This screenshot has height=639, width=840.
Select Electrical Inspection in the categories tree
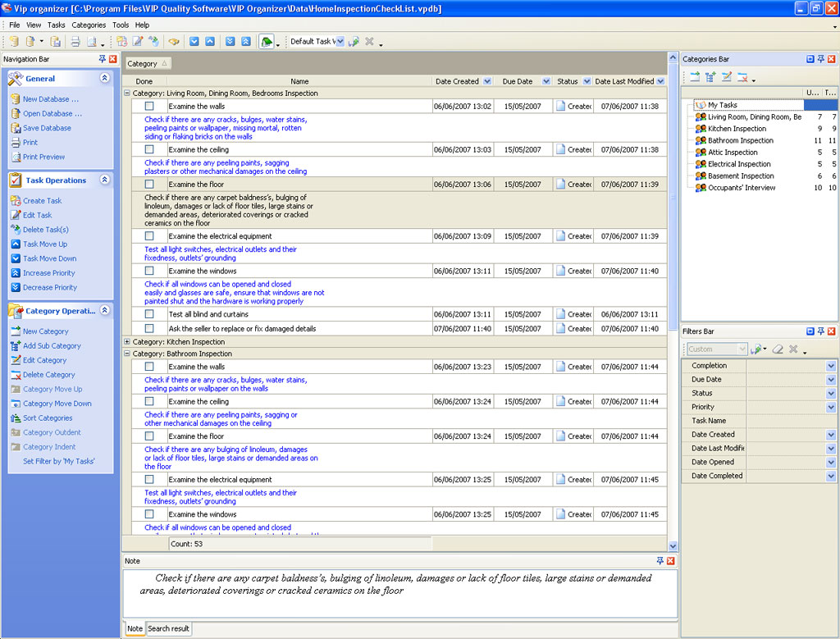739,164
